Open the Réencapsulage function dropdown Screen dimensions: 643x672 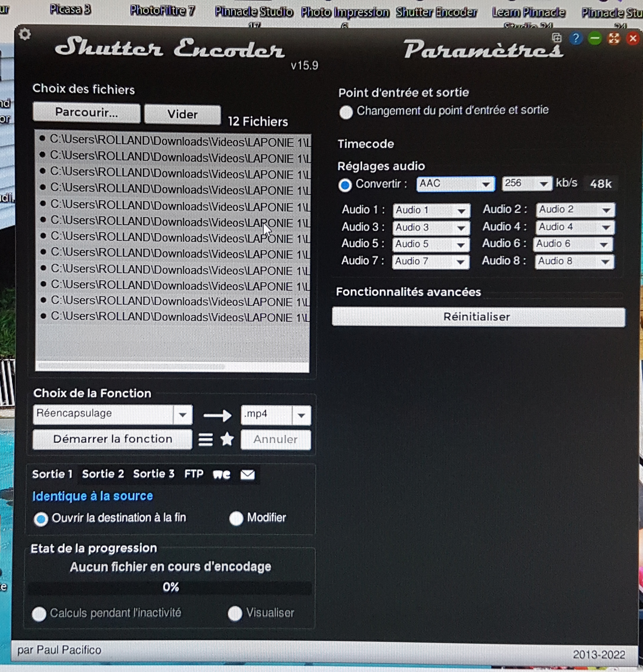113,415
